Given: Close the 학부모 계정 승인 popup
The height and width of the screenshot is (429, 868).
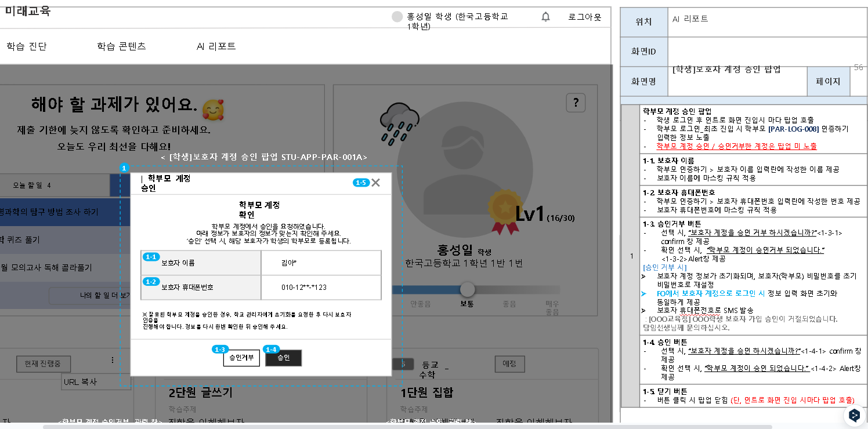Looking at the screenshot, I should (x=375, y=183).
